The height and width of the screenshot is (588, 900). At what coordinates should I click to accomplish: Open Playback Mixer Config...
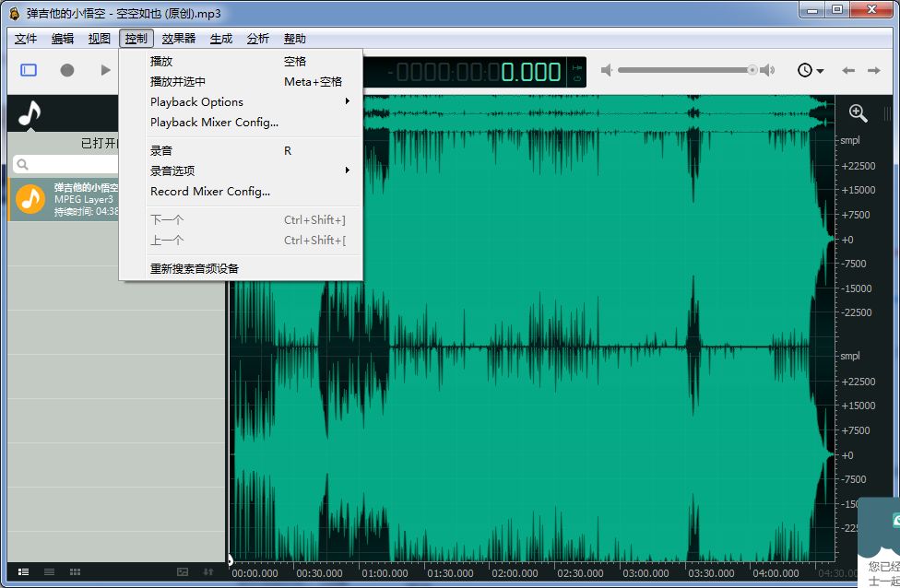[x=241, y=123]
